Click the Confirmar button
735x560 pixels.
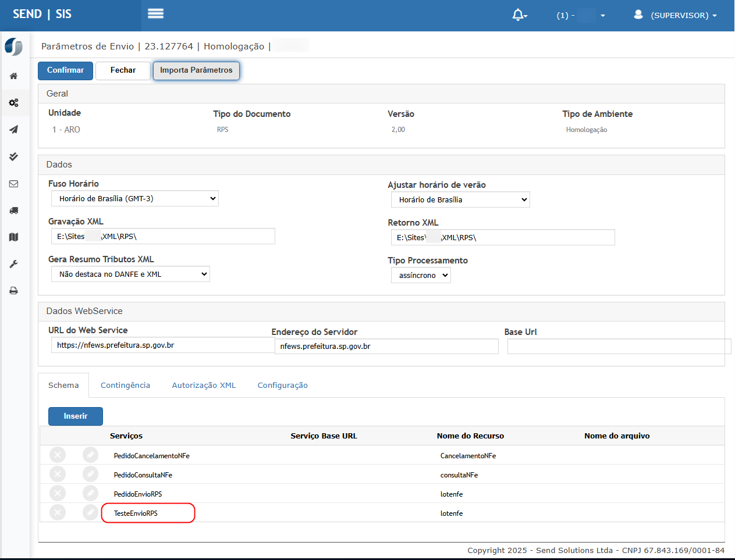pos(65,70)
